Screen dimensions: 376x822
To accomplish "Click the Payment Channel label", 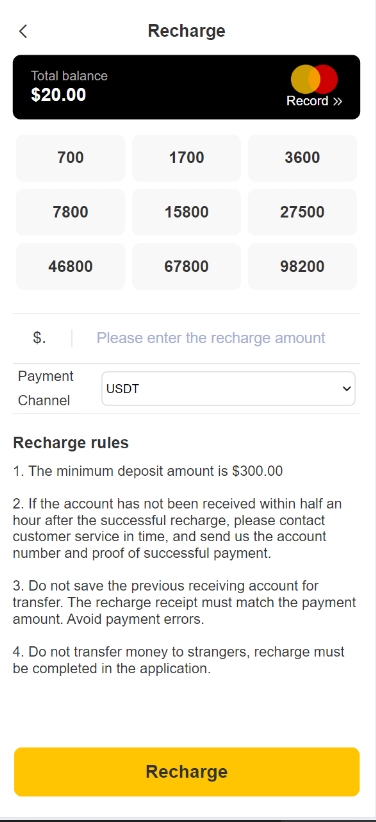I will (46, 388).
